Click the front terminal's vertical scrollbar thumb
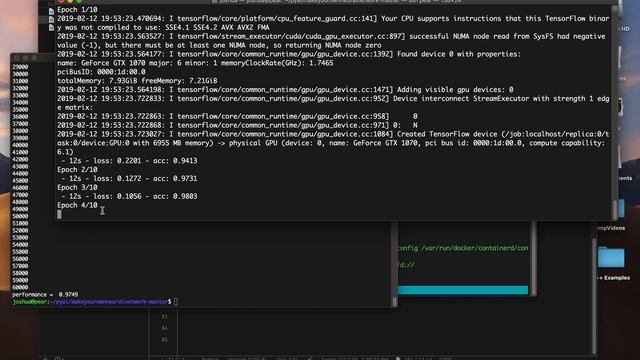The width and height of the screenshot is (640, 360). click(615, 209)
